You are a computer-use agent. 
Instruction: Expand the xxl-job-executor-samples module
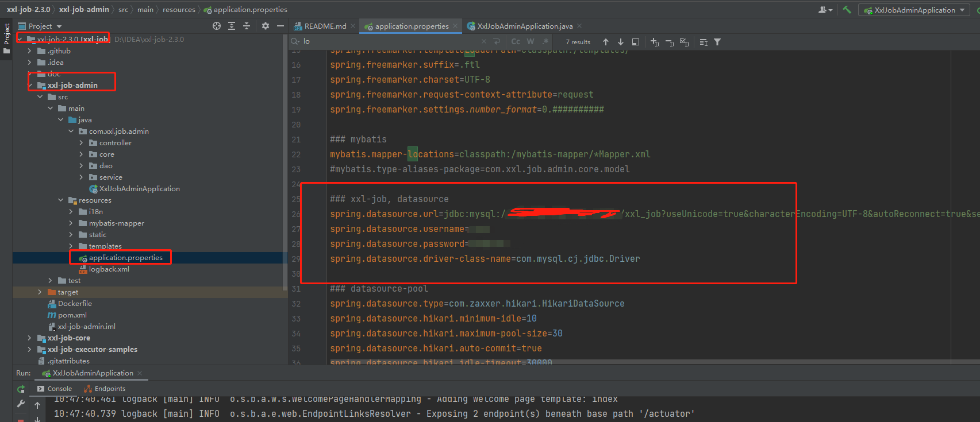click(x=29, y=350)
